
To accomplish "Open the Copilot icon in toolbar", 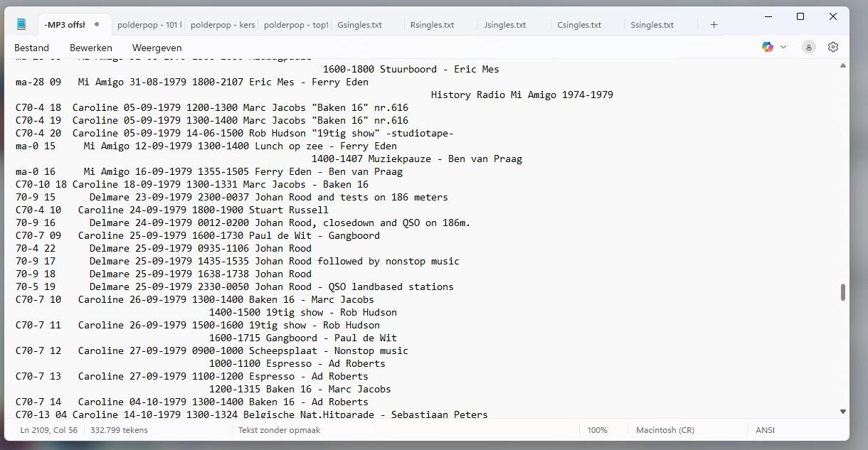I will (768, 47).
